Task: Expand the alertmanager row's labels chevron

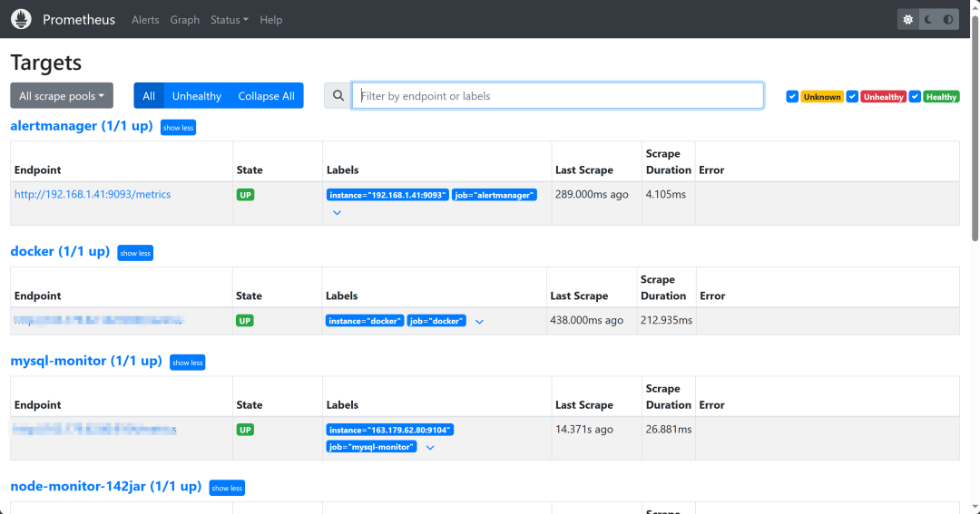Action: [x=337, y=213]
